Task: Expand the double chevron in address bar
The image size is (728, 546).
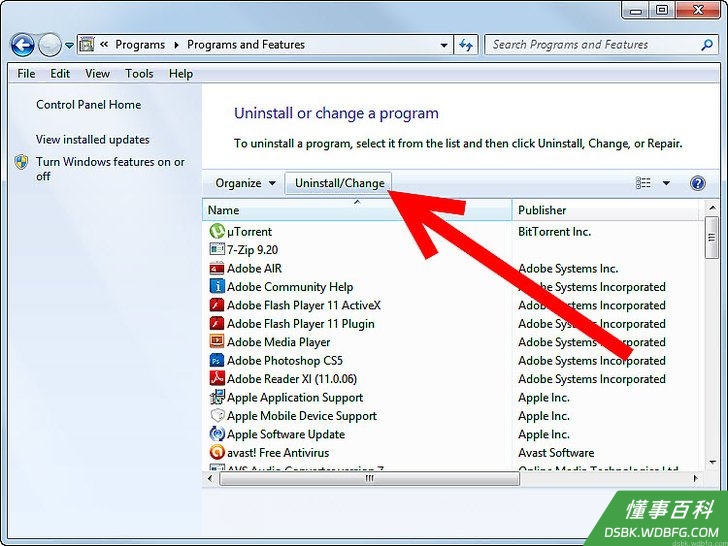Action: [104, 45]
